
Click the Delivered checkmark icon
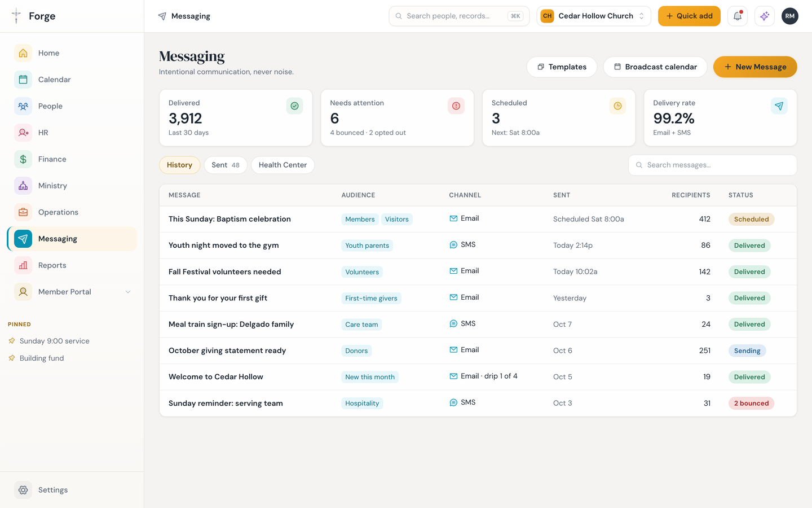(294, 106)
